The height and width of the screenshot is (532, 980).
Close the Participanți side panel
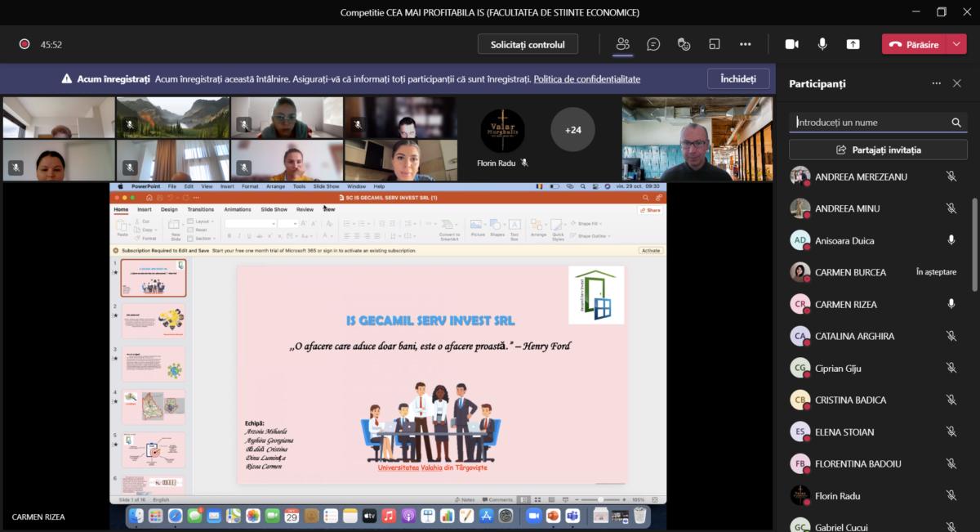tap(957, 83)
